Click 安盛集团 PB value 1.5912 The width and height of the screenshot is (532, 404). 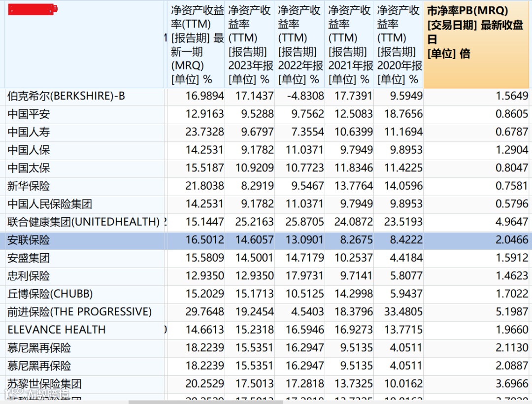click(x=512, y=258)
